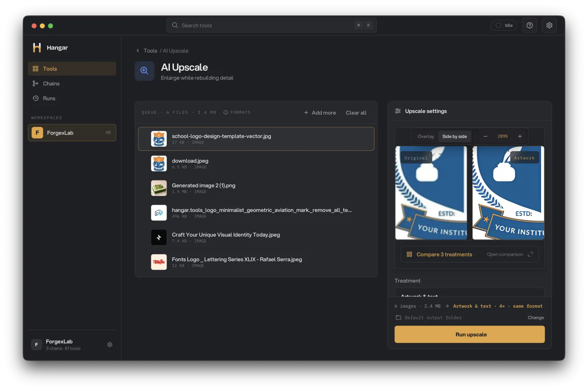The height and width of the screenshot is (391, 588).
Task: Click the default output folder icon
Action: pos(398,318)
